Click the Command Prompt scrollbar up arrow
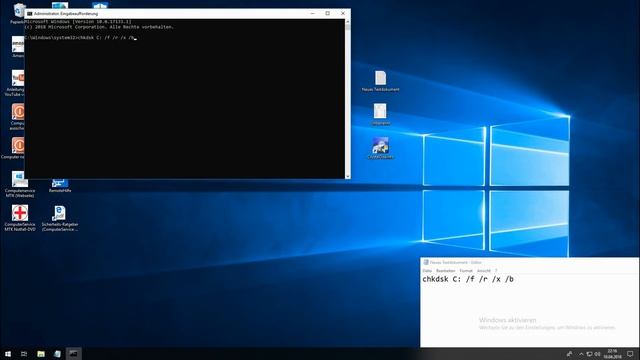The width and height of the screenshot is (640, 360). coord(347,22)
